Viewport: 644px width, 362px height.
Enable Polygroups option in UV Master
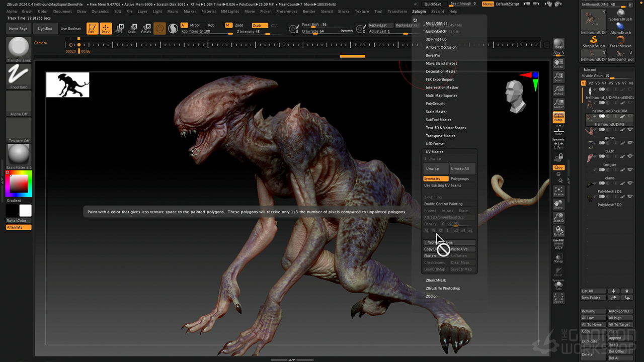[x=462, y=179]
